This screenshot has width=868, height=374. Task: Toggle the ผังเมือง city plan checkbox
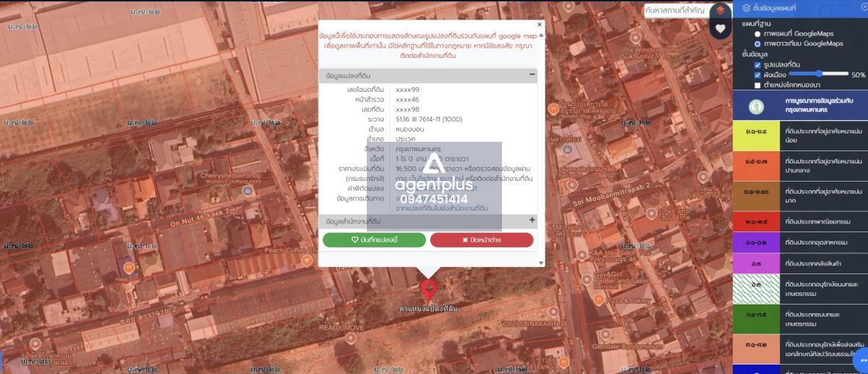(x=757, y=75)
